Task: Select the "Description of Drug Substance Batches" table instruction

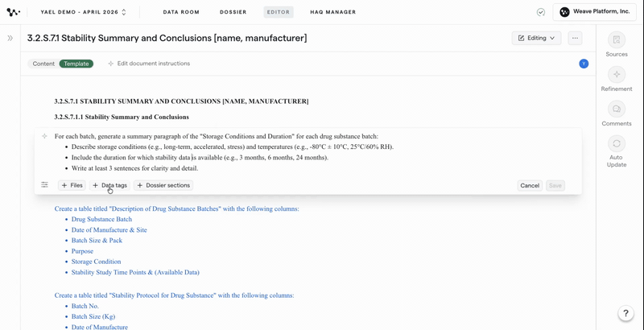Action: click(176, 209)
